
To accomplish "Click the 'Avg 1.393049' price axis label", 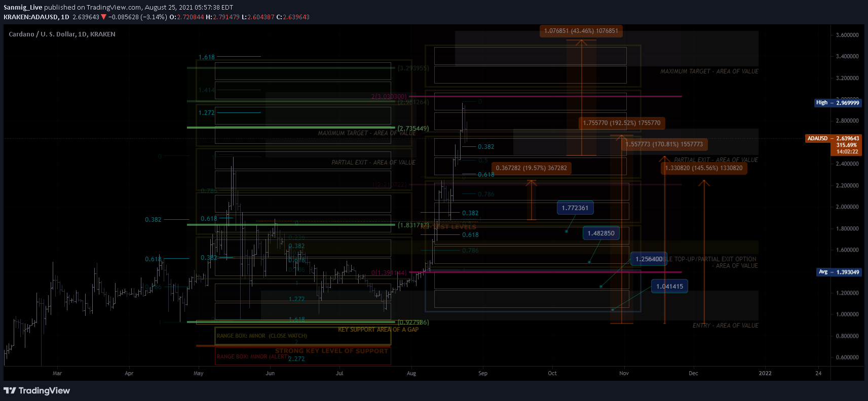I will (x=839, y=272).
